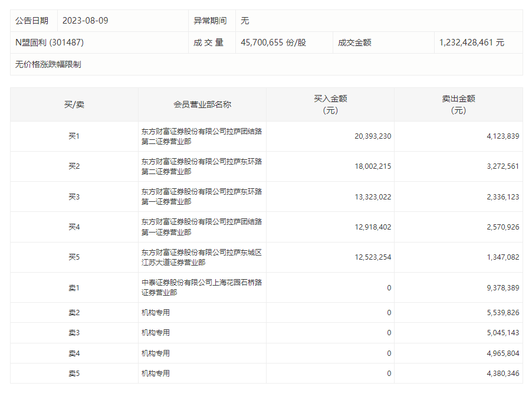
Task: Open 东方财富证券 拉萨团结路第二证券营业部 link
Action: click(x=201, y=136)
